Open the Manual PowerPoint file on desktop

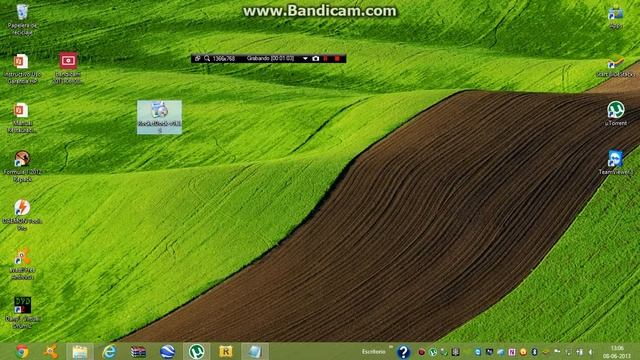tap(21, 118)
